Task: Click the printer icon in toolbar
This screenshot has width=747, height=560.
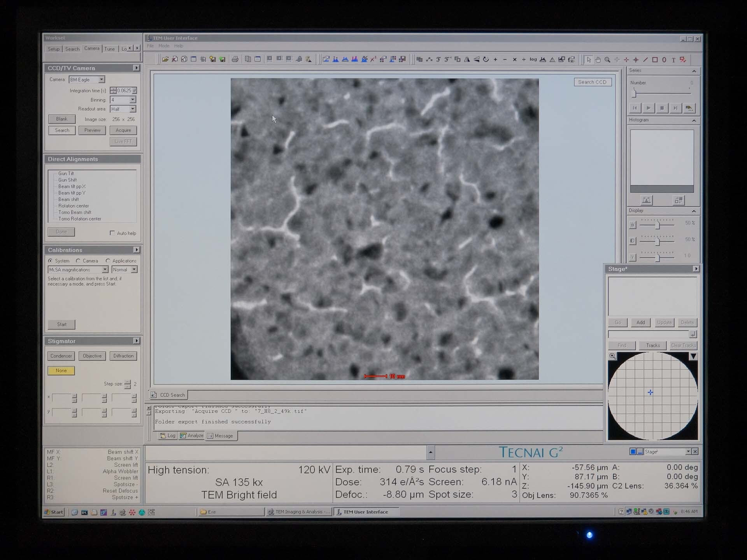Action: click(x=235, y=59)
